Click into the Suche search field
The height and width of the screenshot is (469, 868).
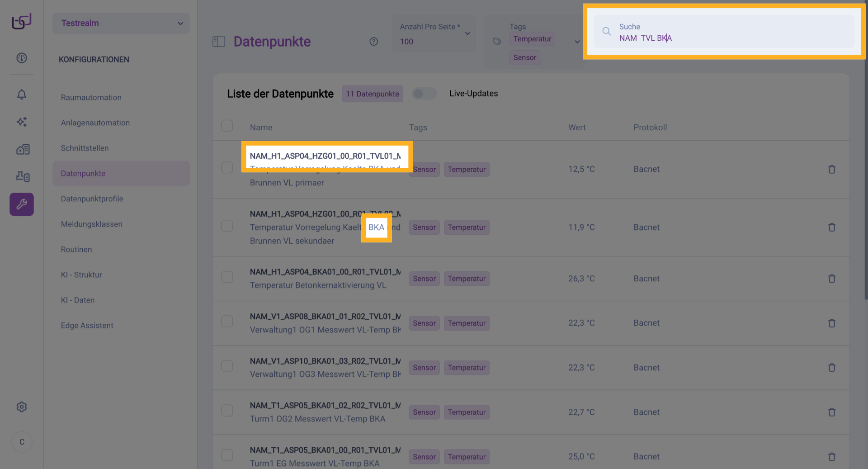[732, 38]
